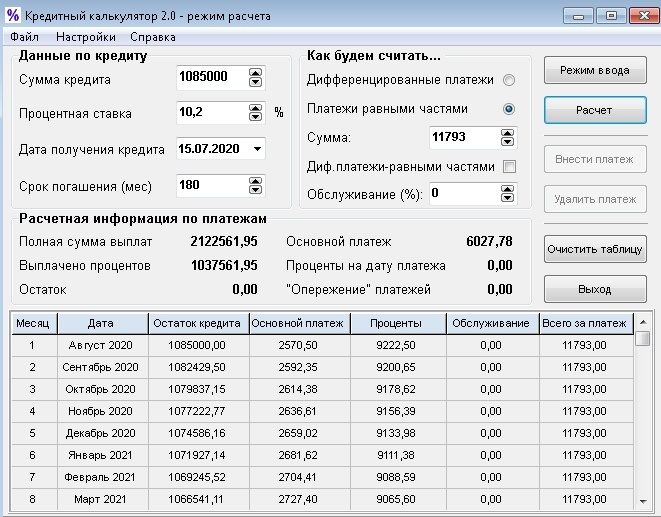Click the Основной платеж column header
Screen dimensions: 661x517
(300, 323)
